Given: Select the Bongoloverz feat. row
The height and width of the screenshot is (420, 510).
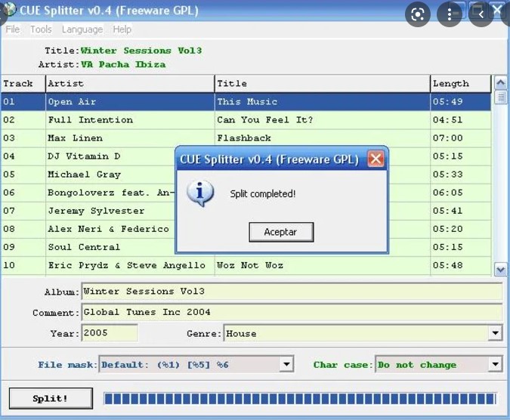Looking at the screenshot, I should click(x=110, y=193).
